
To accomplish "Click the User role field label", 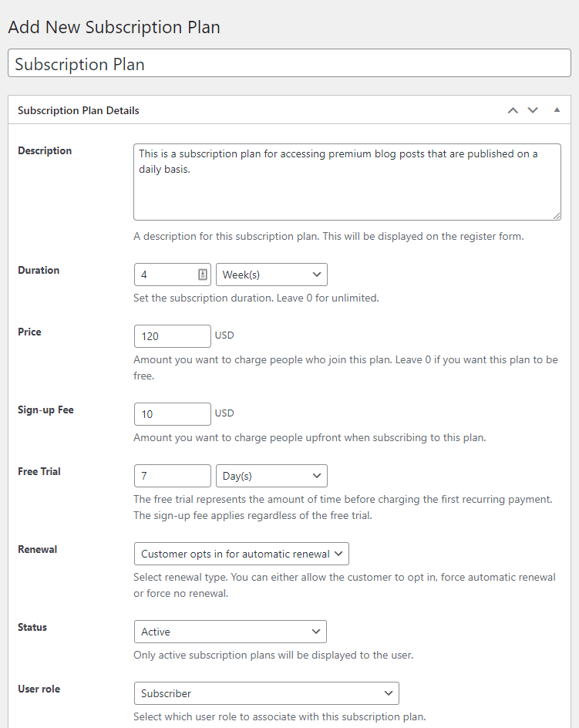I will click(39, 689).
